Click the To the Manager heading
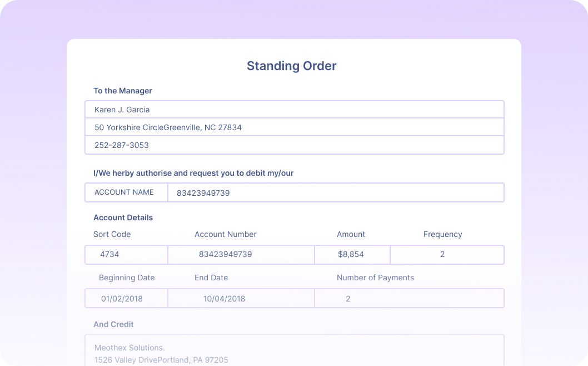Screen dimensions: 588x366 pos(123,91)
